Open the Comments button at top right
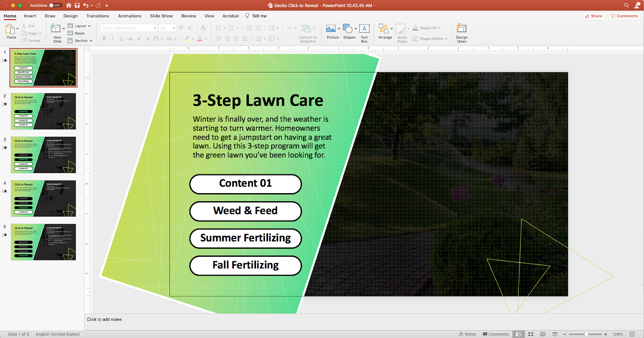The width and height of the screenshot is (644, 338). click(x=624, y=16)
